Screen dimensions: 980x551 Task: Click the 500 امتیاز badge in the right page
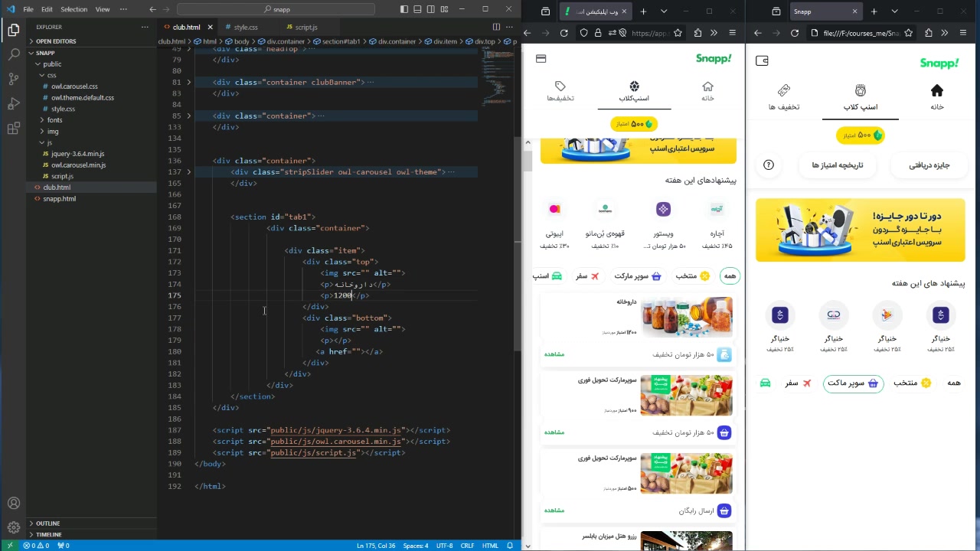(861, 135)
